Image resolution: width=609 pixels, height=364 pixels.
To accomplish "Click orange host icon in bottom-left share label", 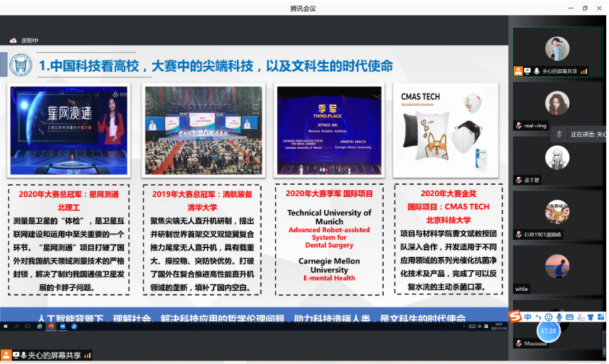I will point(6,355).
